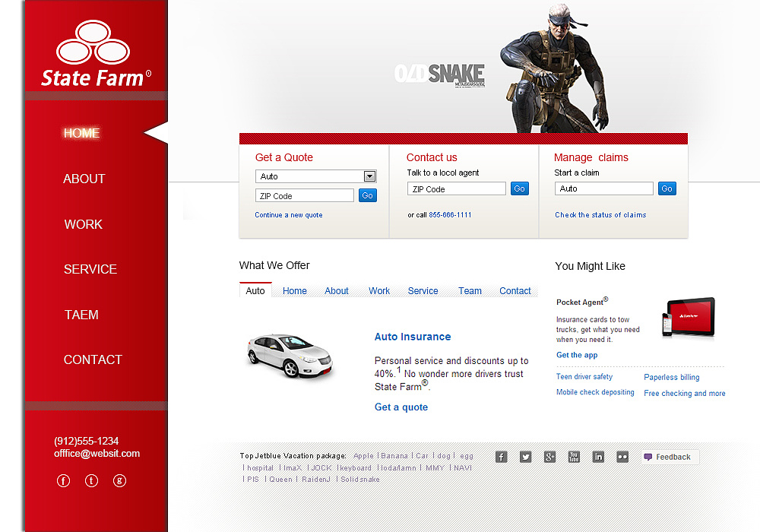Click the hospital footer link
The image size is (760, 532).
[260, 467]
